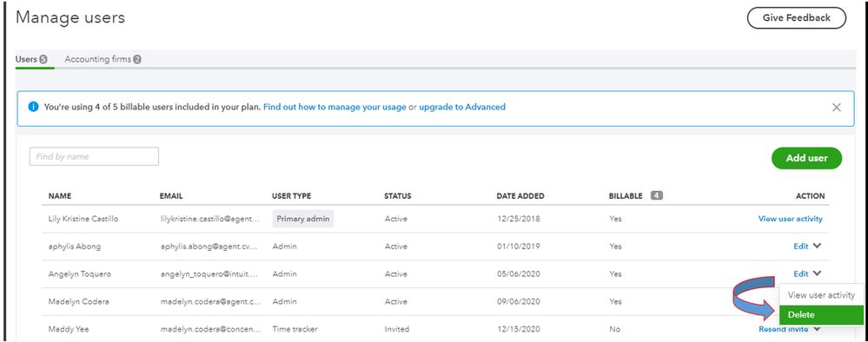The image size is (868, 342).
Task: View user activity for Lily Kristine Castillo
Action: point(790,219)
